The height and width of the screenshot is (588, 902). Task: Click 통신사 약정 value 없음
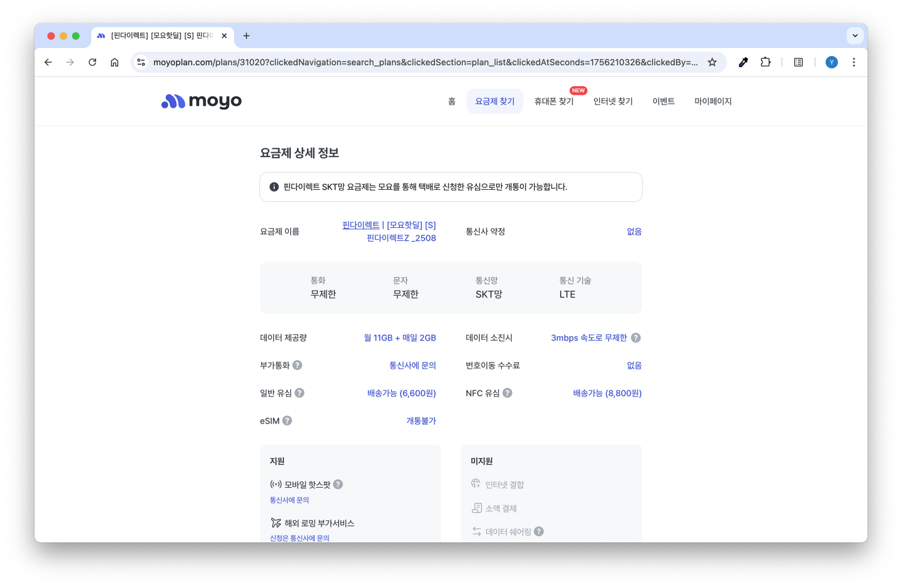pyautogui.click(x=634, y=232)
